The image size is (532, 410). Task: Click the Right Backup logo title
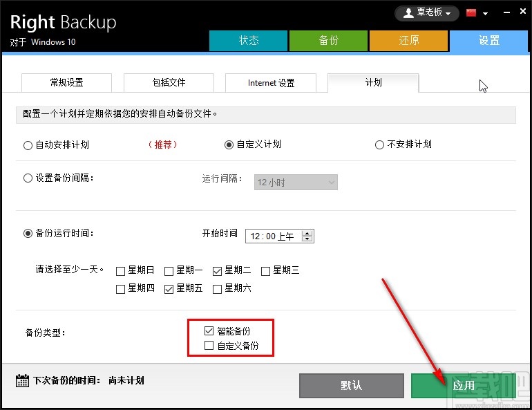click(x=63, y=22)
